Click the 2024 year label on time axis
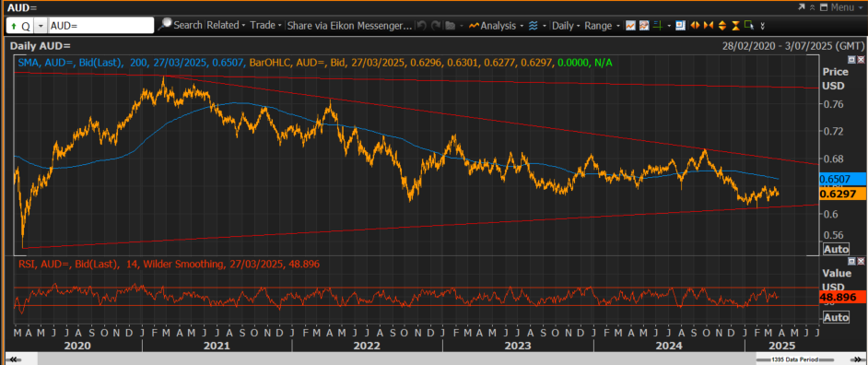 pyautogui.click(x=669, y=346)
